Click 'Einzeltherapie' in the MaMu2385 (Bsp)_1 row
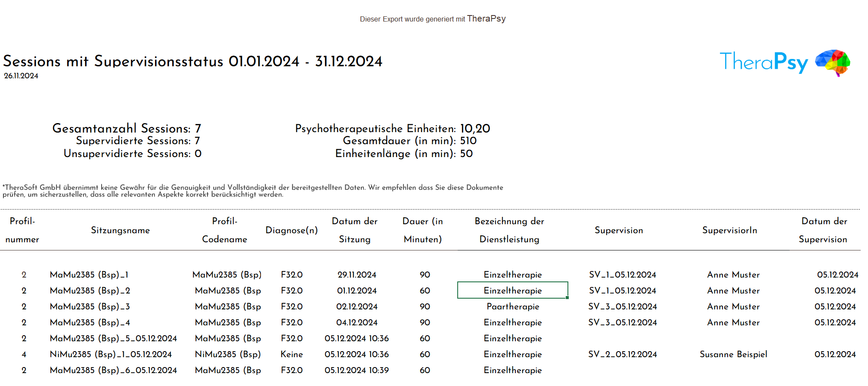 (x=513, y=275)
